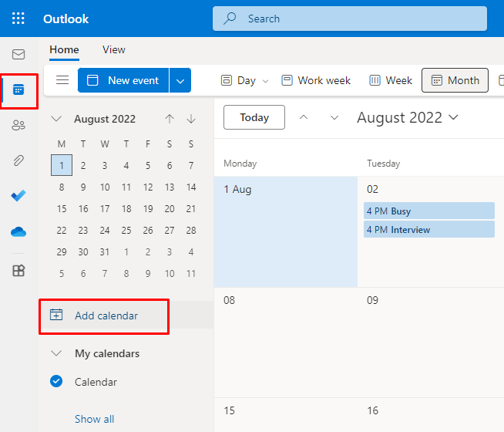The height and width of the screenshot is (432, 504).
Task: Toggle the hamburger navigation pane button
Action: (62, 80)
